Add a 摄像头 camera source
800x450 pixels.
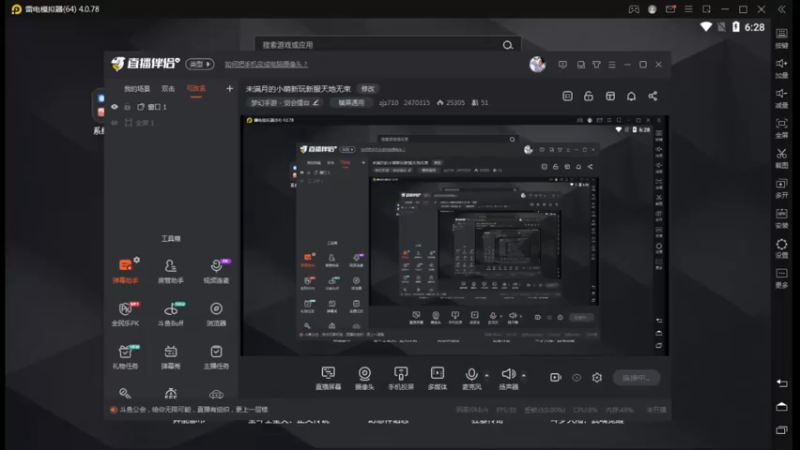tap(364, 378)
